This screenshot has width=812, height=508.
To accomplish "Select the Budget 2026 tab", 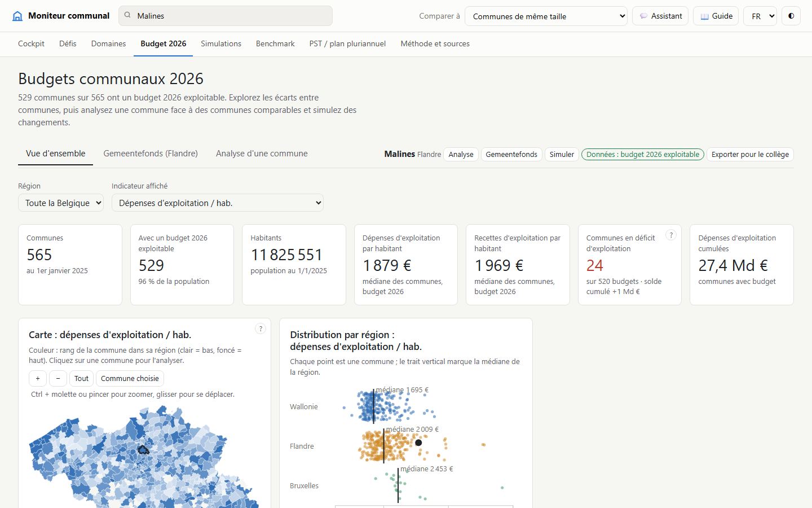I will 164,43.
